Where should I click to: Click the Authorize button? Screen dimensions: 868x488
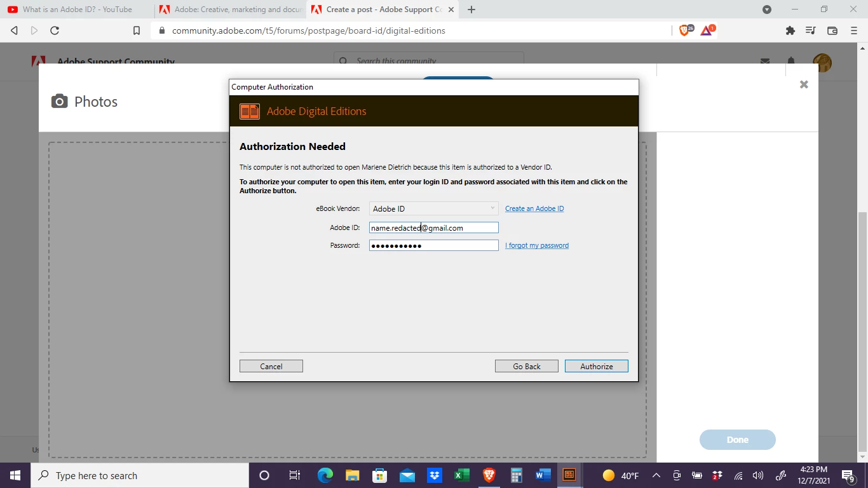[596, 366]
